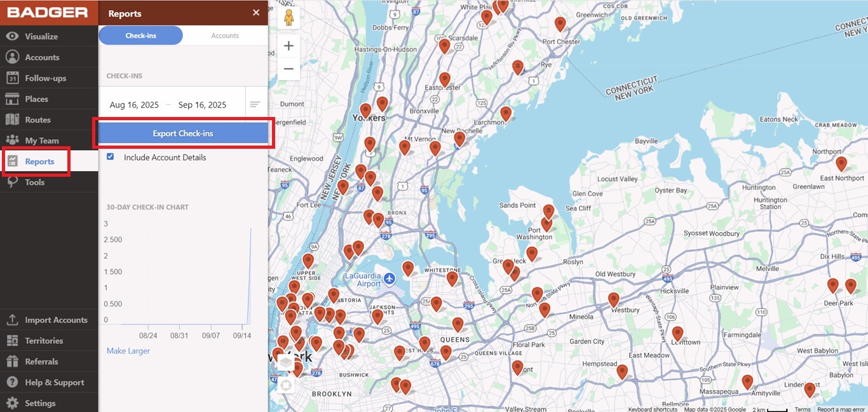Select Reports in the sidebar
The height and width of the screenshot is (412, 868).
pos(49,161)
